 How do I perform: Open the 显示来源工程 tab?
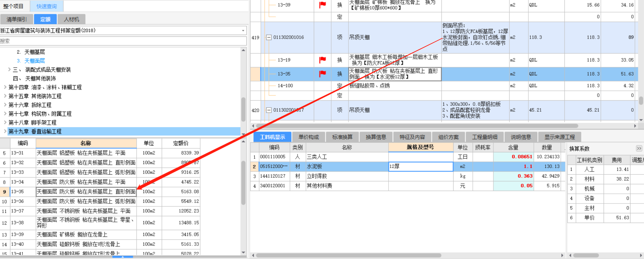[x=559, y=137]
